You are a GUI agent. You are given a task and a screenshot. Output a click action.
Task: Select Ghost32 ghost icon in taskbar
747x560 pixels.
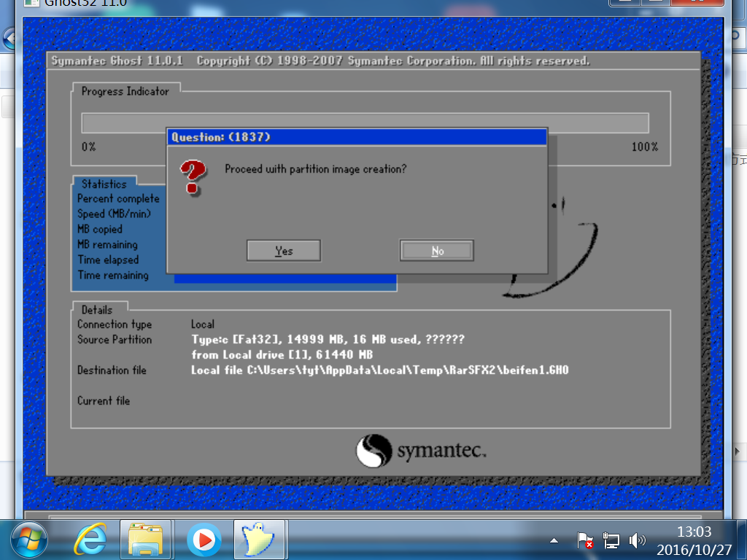tap(259, 540)
